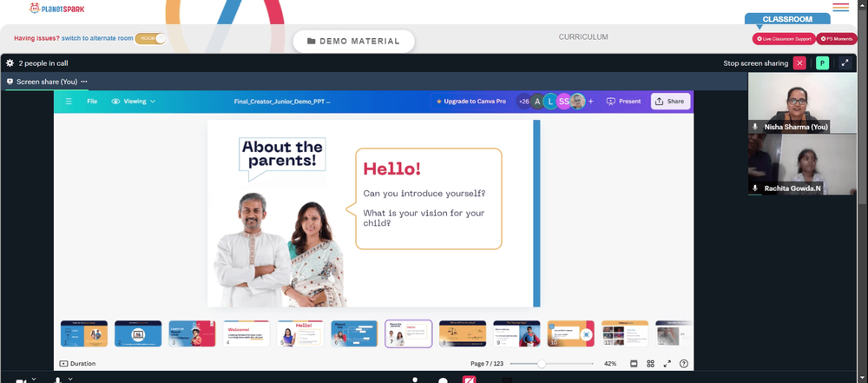Open the grid view icon
The width and height of the screenshot is (868, 383).
coord(650,364)
